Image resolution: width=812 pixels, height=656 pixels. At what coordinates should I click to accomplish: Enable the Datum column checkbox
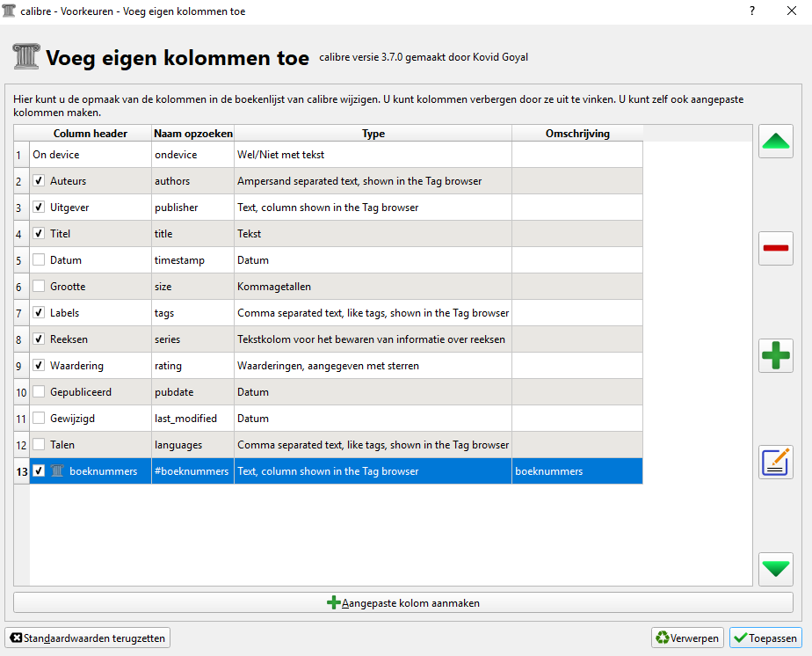tap(39, 260)
